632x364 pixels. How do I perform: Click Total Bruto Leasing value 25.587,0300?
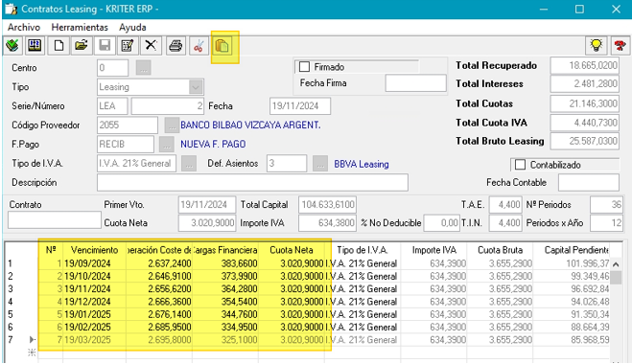coord(584,141)
